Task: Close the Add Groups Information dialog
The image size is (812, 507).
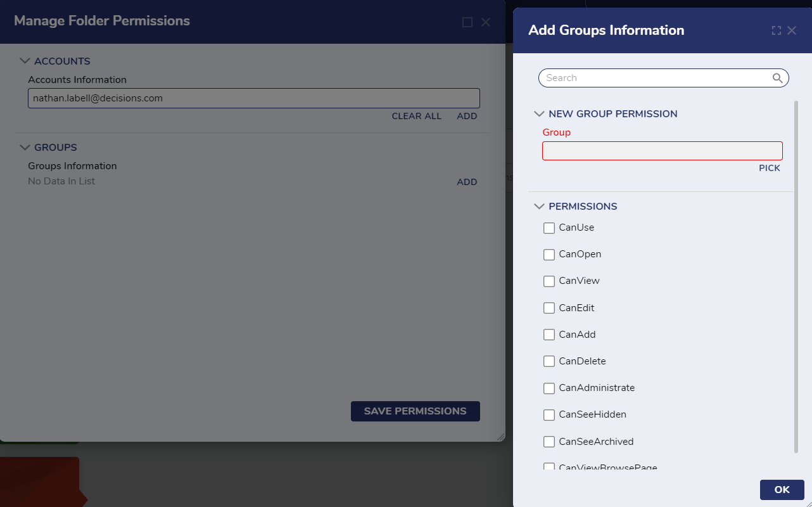Action: (792, 30)
